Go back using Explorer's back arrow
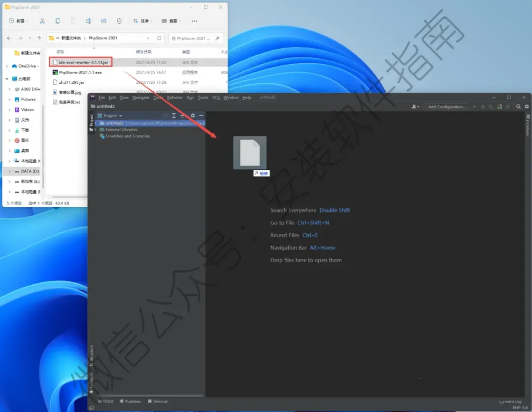532x412 pixels. tap(9, 38)
